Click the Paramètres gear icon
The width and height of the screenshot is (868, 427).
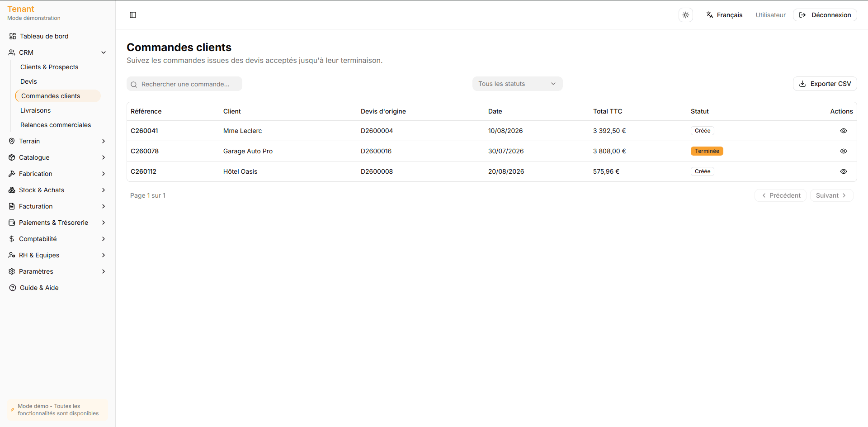[12, 271]
